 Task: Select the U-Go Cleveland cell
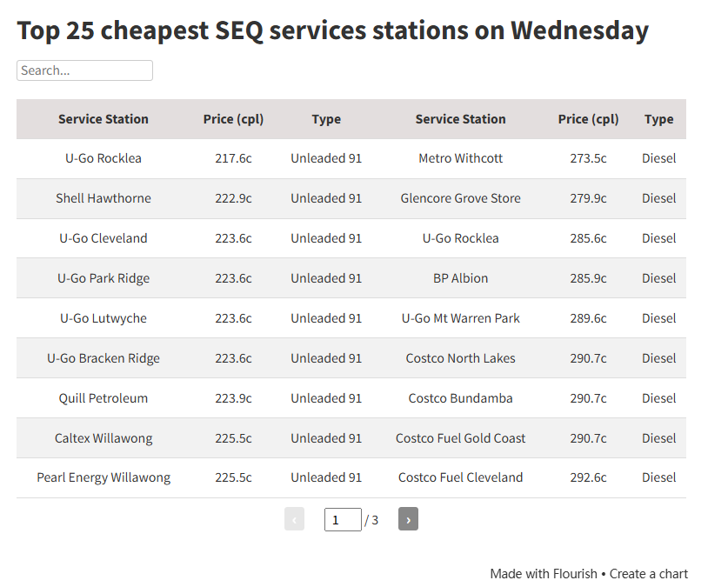click(x=104, y=238)
